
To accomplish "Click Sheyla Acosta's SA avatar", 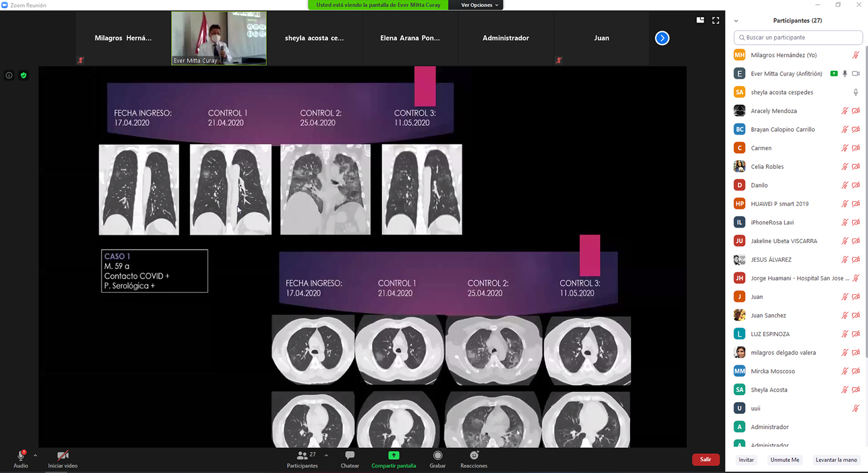I will pos(739,389).
